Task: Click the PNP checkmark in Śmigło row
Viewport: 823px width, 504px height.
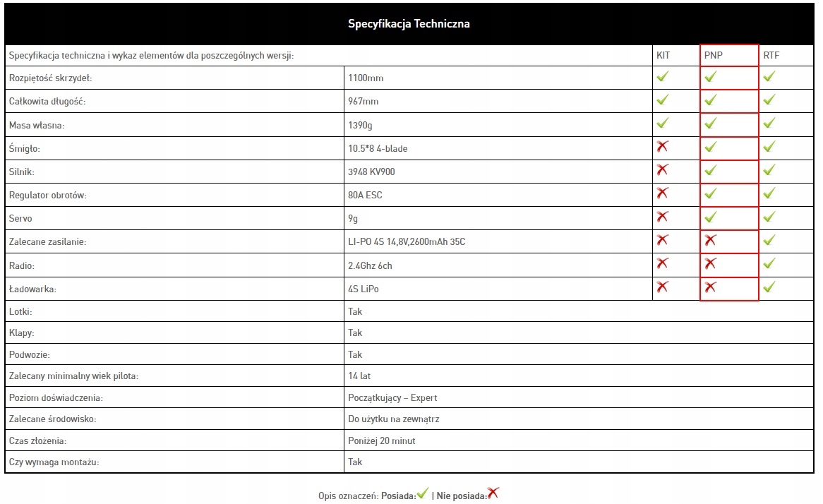Action: (x=710, y=147)
